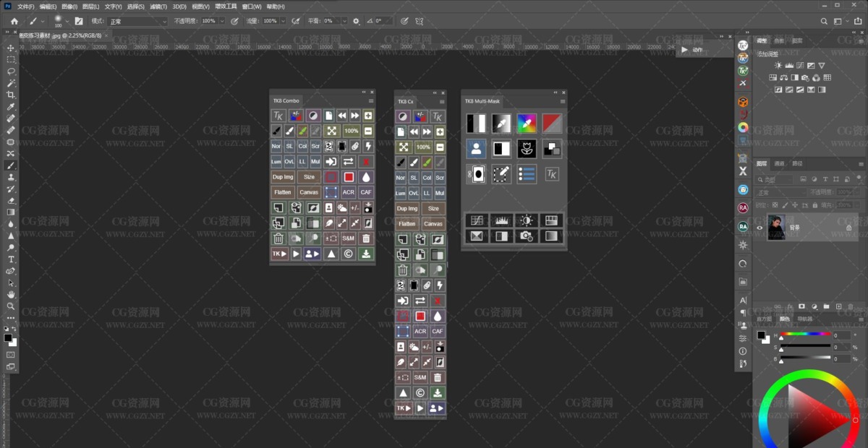Click S&M button in TK8 Combo
The width and height of the screenshot is (868, 448).
tap(349, 238)
